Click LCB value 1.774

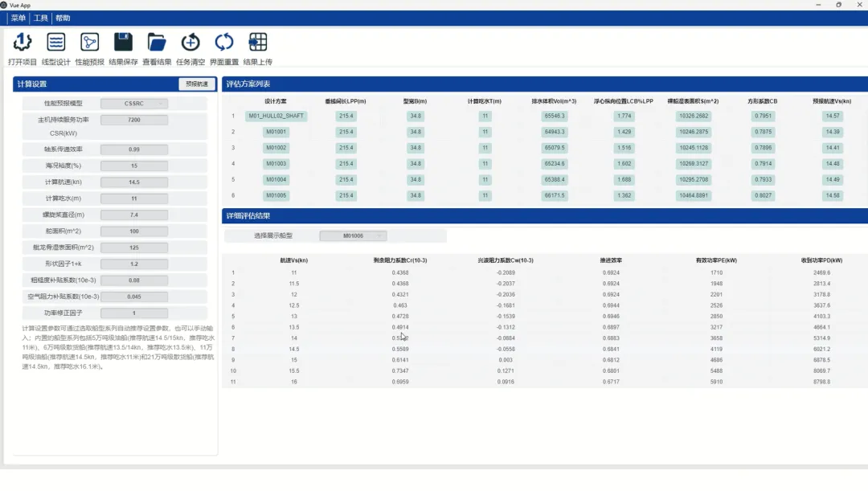pos(624,117)
